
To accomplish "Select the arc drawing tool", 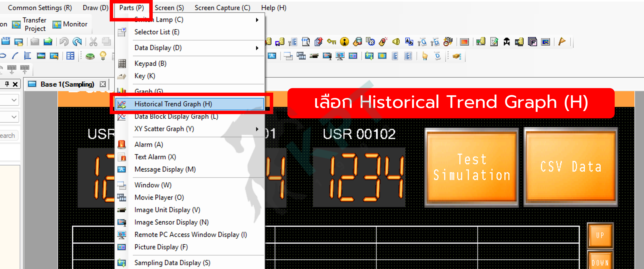I will click(15, 56).
